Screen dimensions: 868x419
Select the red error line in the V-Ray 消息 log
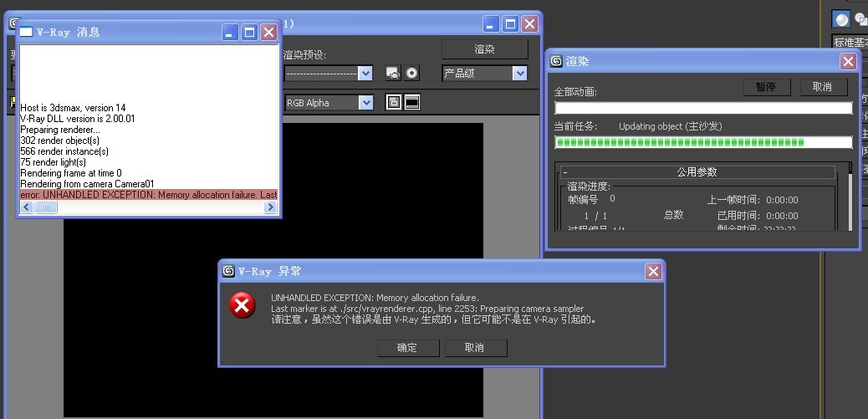point(149,195)
